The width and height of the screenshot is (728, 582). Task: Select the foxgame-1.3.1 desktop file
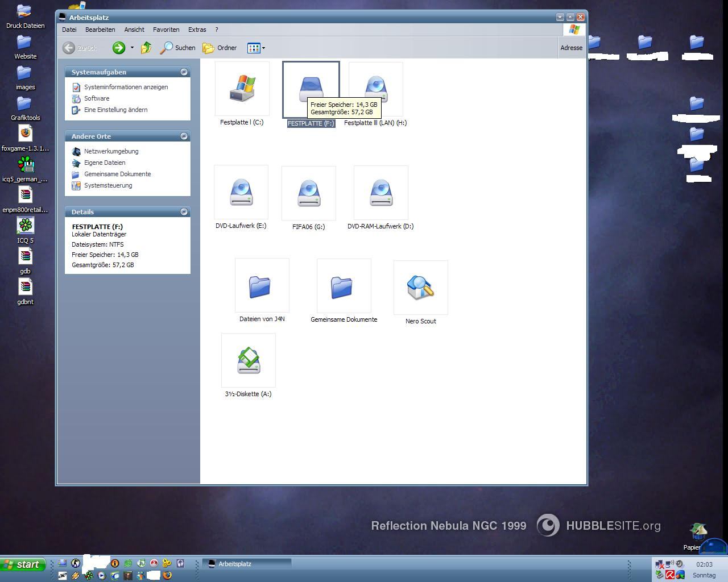(25, 139)
